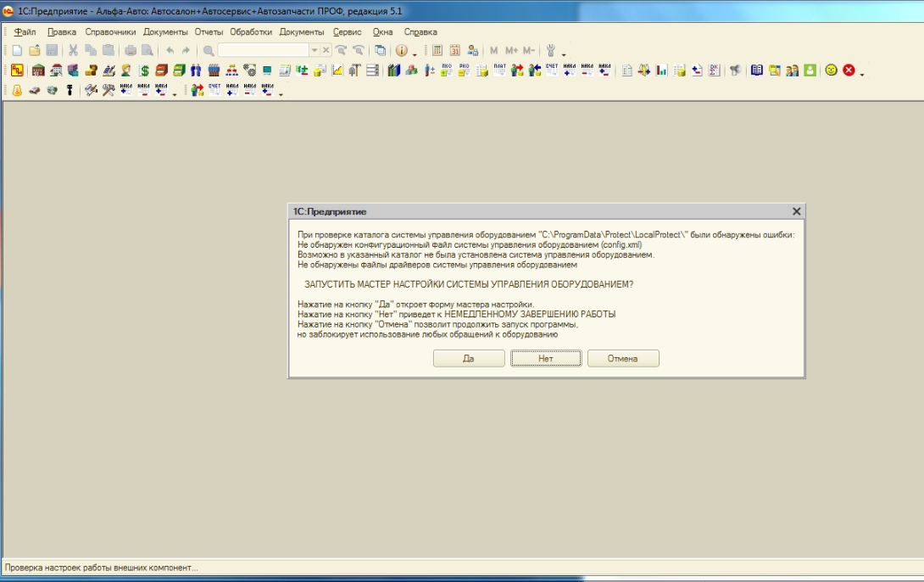Click into the toolbar search input field
Image resolution: width=924 pixels, height=582 pixels.
(263, 51)
